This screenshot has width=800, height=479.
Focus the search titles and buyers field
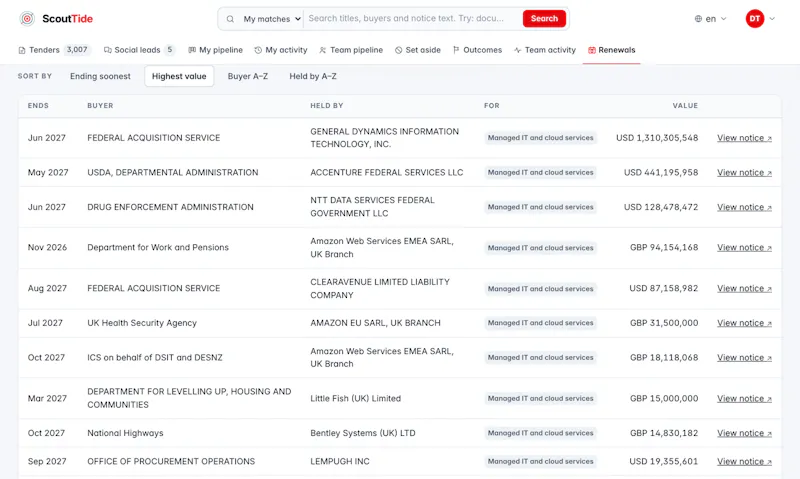coord(412,19)
